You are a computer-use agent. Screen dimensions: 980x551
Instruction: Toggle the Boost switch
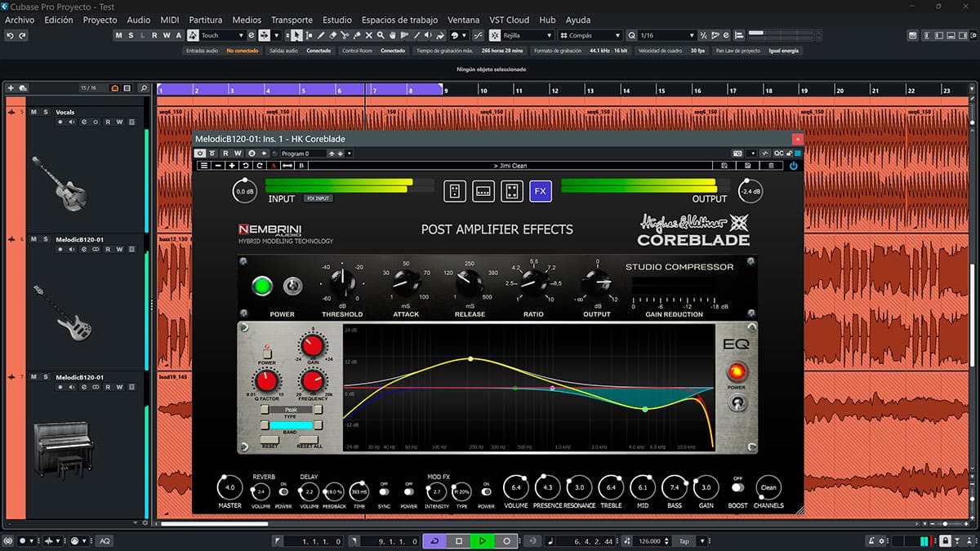737,487
